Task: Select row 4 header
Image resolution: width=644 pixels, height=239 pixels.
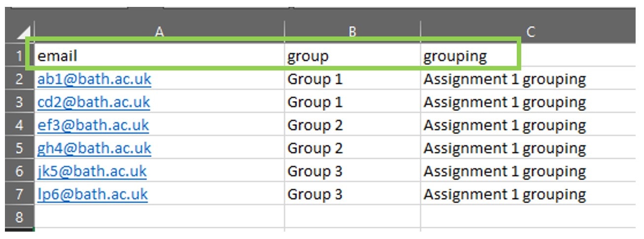Action: pos(19,125)
